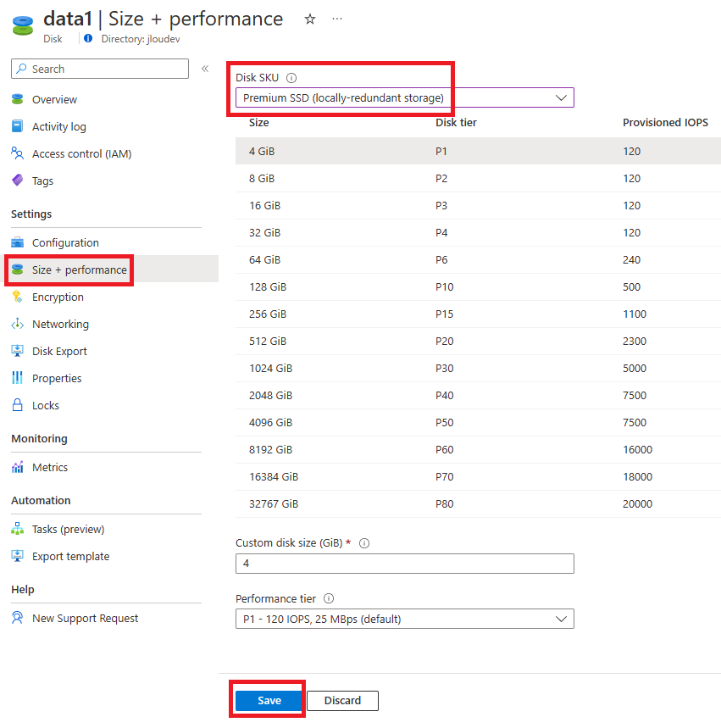Select the 4 GiB P1 size row
Viewport: 721px width, 728px height.
click(x=478, y=151)
